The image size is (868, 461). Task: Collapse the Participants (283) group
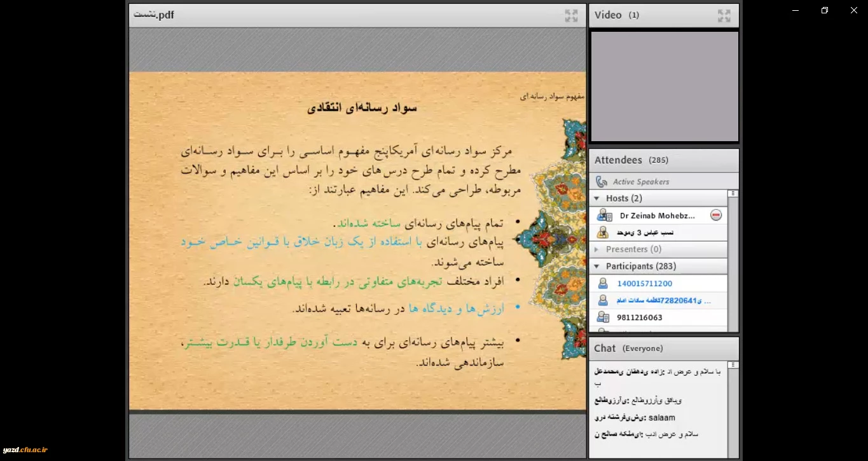596,266
